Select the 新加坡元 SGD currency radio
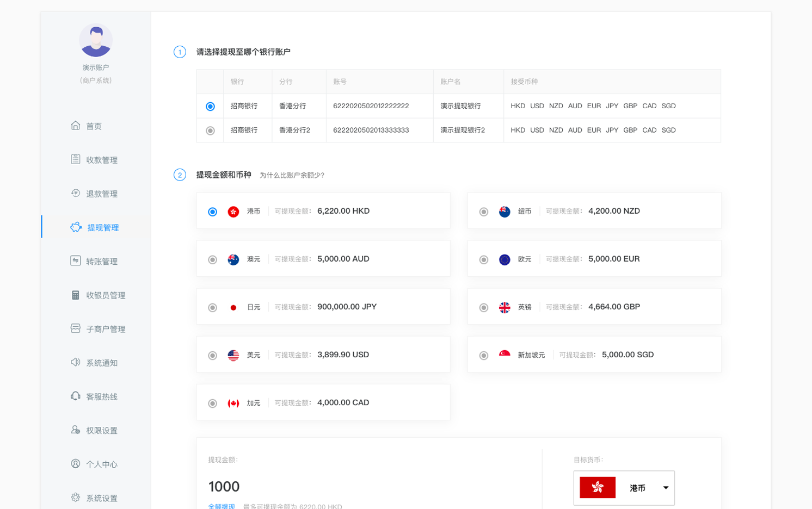The image size is (812, 509). (484, 355)
